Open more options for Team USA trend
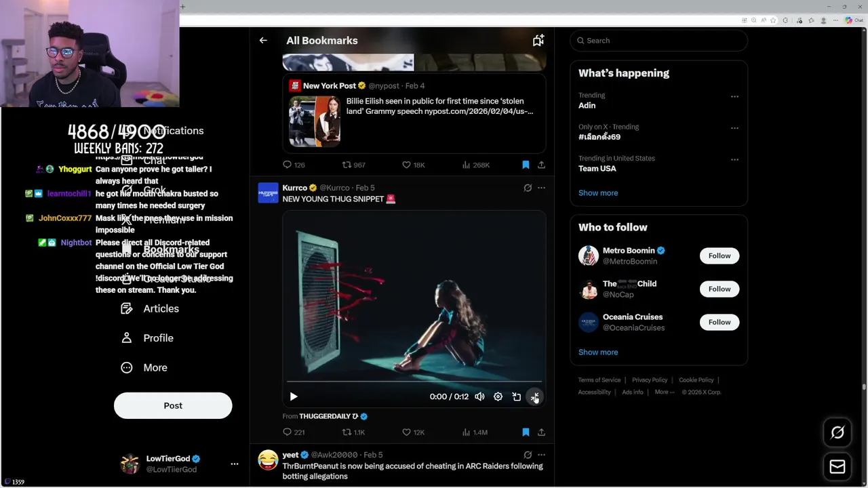The image size is (868, 488). (x=734, y=159)
